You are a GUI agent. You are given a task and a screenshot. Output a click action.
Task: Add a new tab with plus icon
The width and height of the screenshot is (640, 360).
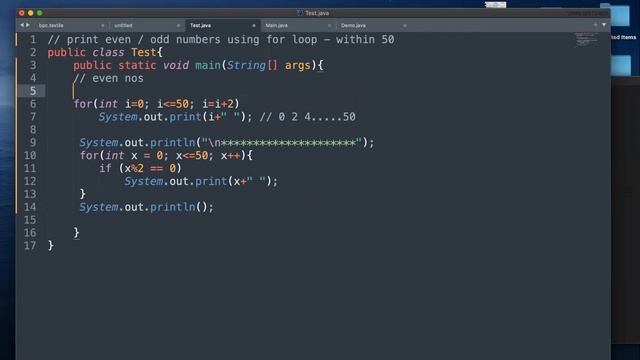596,25
